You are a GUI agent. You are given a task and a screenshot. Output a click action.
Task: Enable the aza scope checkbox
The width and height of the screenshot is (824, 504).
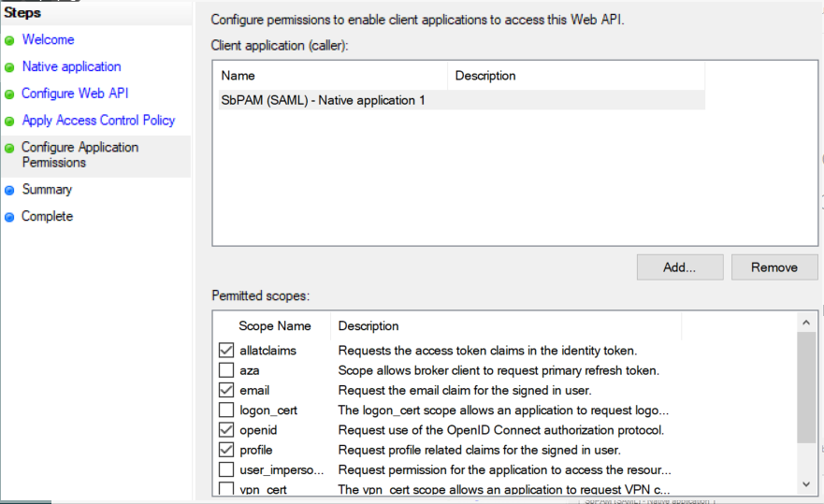pyautogui.click(x=226, y=370)
